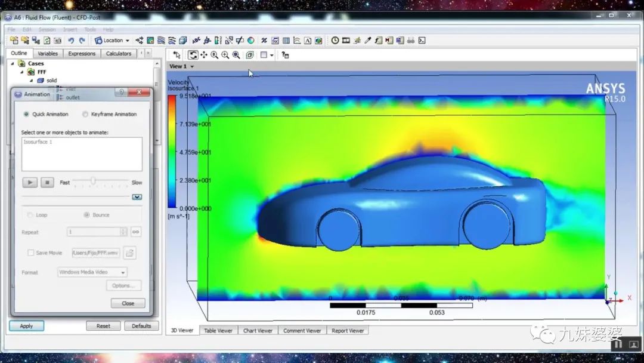Screen dimensions: 644x363
Task: Click the Legend insert icon
Action: pos(218,40)
